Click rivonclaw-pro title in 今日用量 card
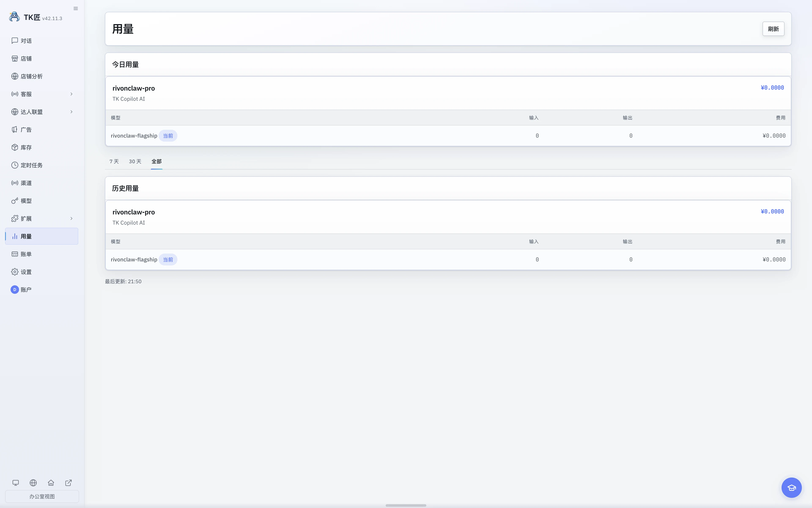The width and height of the screenshot is (812, 508). pos(134,88)
